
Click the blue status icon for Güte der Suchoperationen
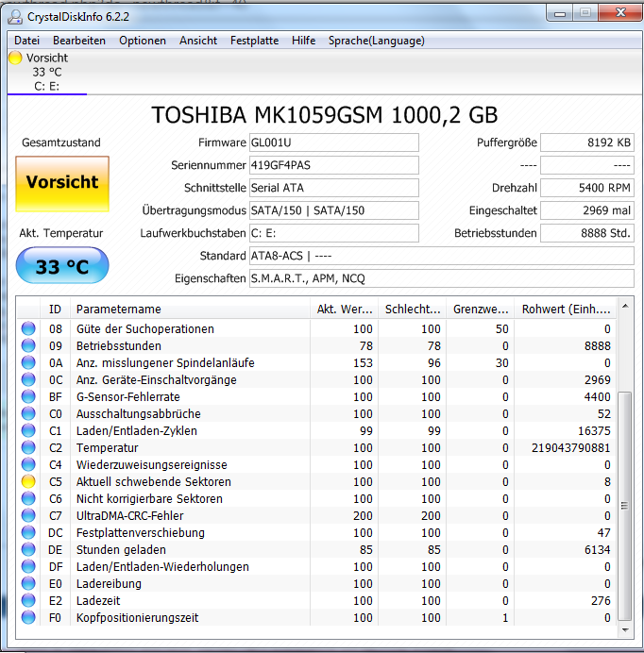tap(28, 328)
